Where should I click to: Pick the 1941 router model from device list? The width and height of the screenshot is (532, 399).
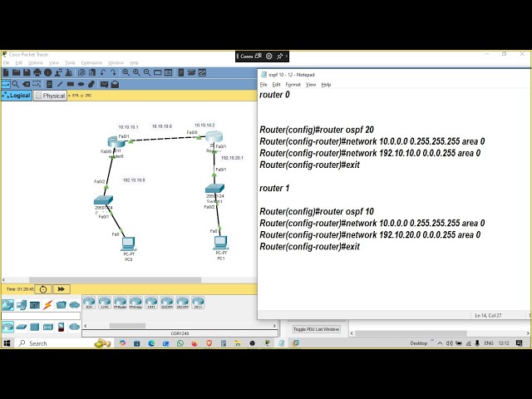[151, 303]
